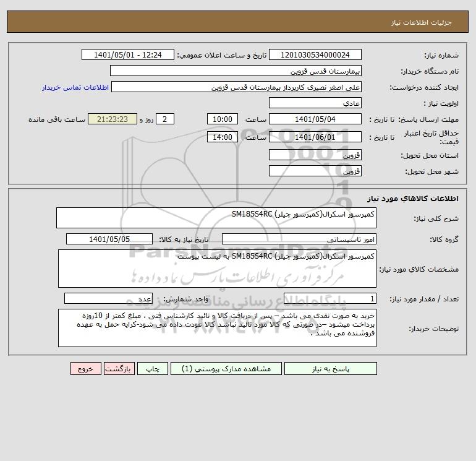Click the validity time field 14:00

[223, 137]
